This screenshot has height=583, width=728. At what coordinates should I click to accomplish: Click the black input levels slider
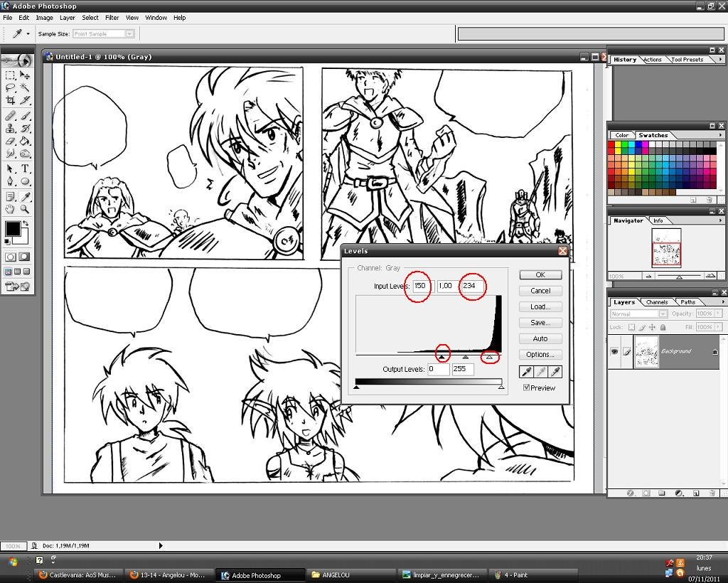point(441,357)
